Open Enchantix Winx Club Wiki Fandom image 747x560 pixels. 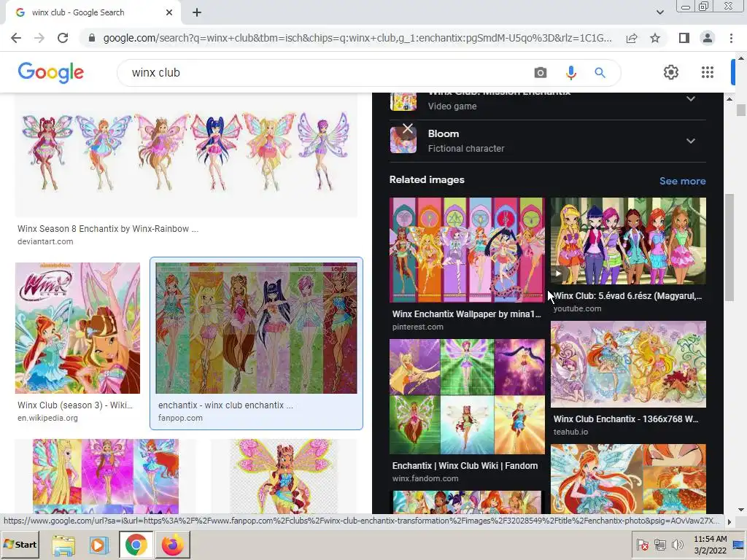pos(466,396)
